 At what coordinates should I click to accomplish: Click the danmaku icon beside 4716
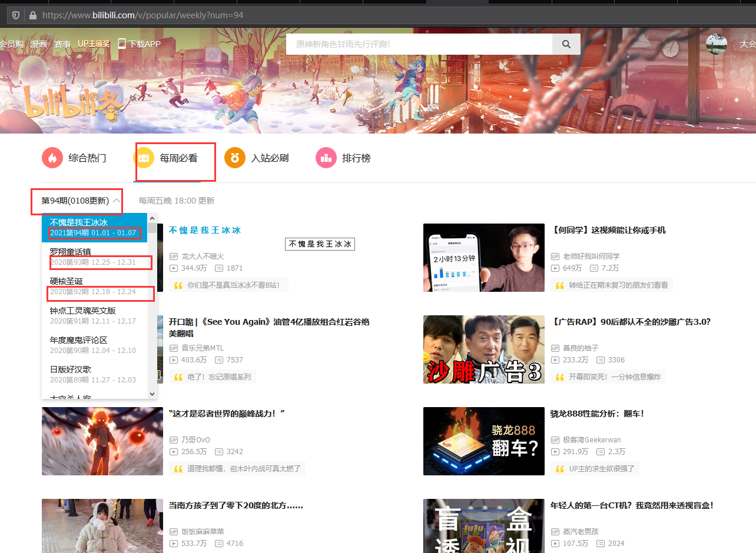pos(219,544)
